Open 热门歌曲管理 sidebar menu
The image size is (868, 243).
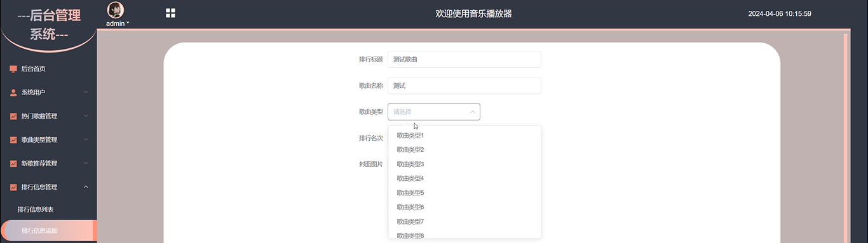[x=48, y=116]
